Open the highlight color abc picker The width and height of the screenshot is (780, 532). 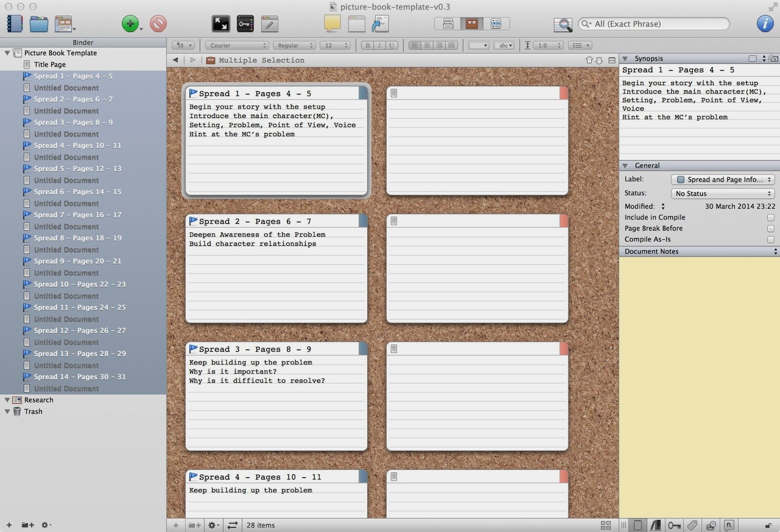pyautogui.click(x=504, y=45)
